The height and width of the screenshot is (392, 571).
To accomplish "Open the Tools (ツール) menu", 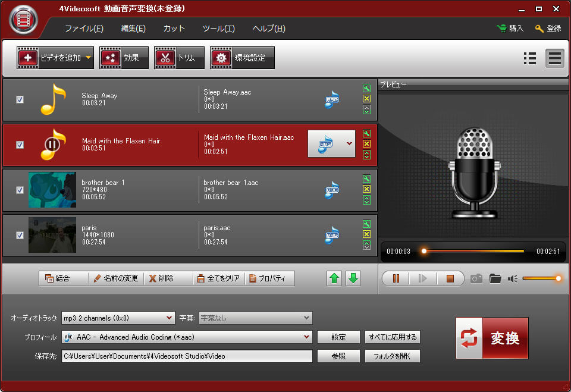I will [x=218, y=29].
